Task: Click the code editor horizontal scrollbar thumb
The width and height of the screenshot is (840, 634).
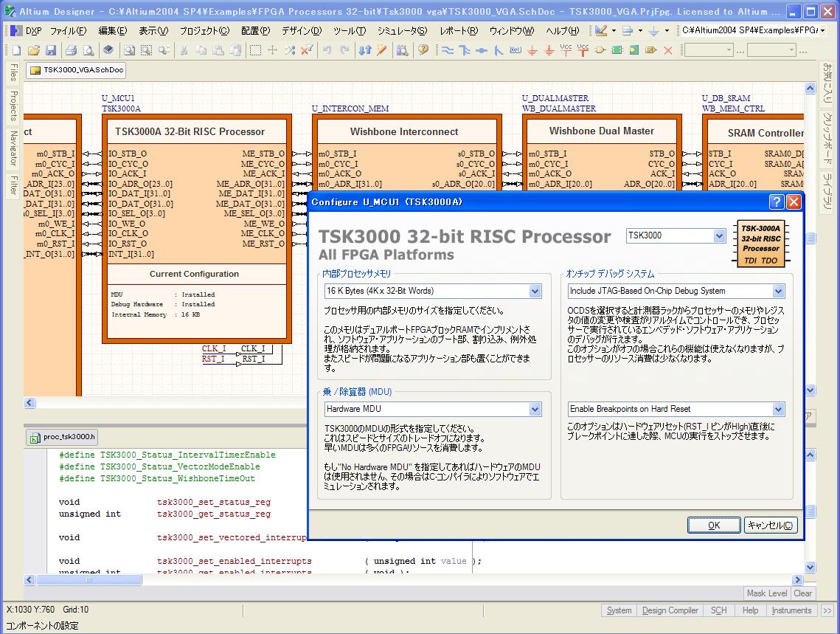Action: (x=89, y=580)
